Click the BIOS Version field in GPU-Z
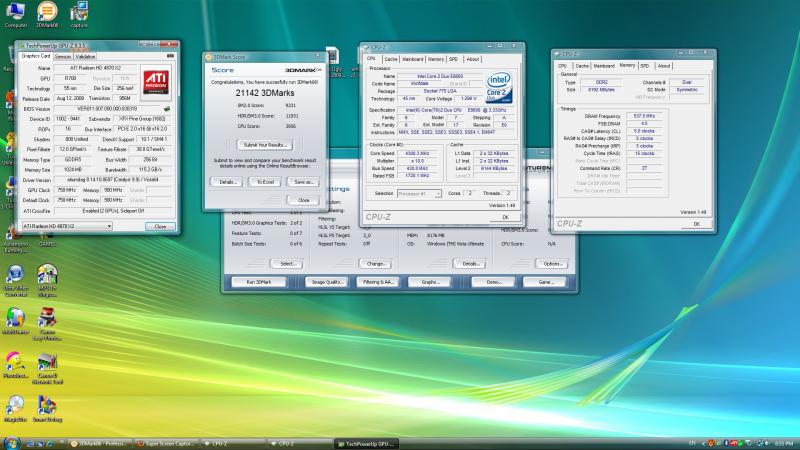 (107, 109)
